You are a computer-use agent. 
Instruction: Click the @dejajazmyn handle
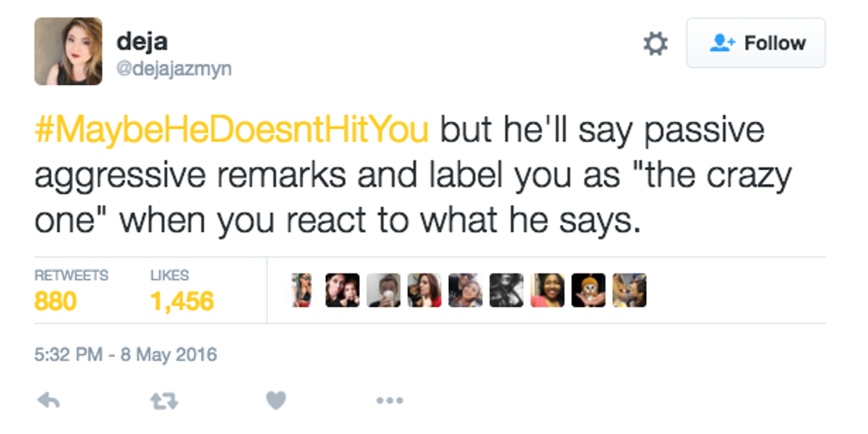(x=173, y=68)
